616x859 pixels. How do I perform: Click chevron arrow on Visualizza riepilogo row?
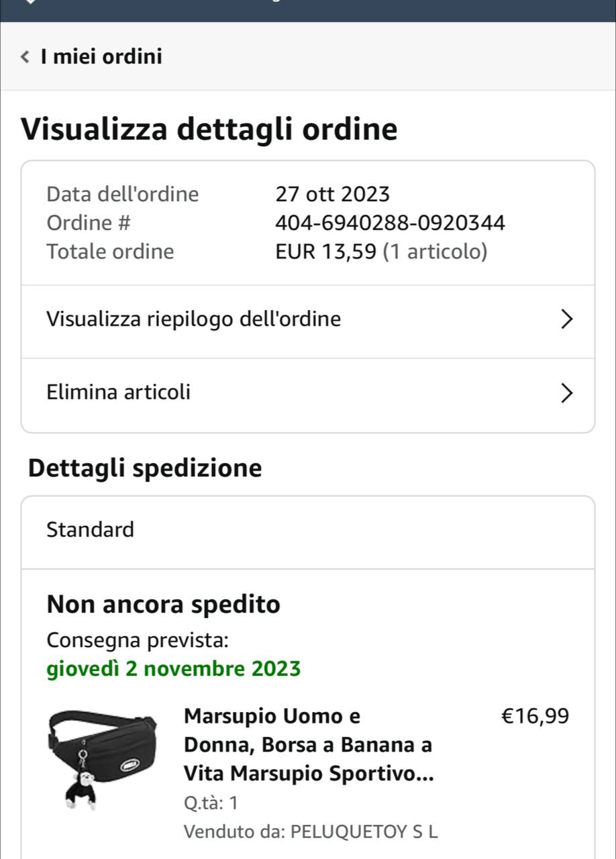(567, 319)
